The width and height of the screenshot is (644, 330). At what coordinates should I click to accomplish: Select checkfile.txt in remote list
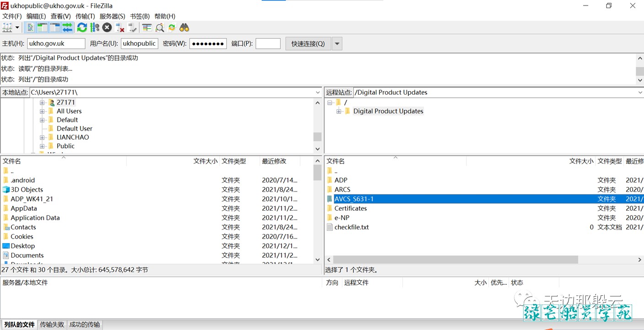[x=352, y=227]
